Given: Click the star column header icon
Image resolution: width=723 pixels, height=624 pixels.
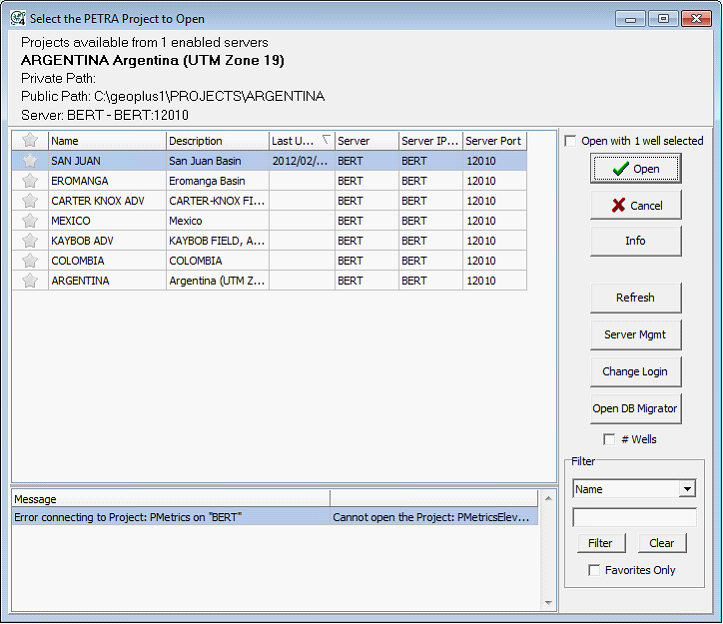Looking at the screenshot, I should point(30,141).
